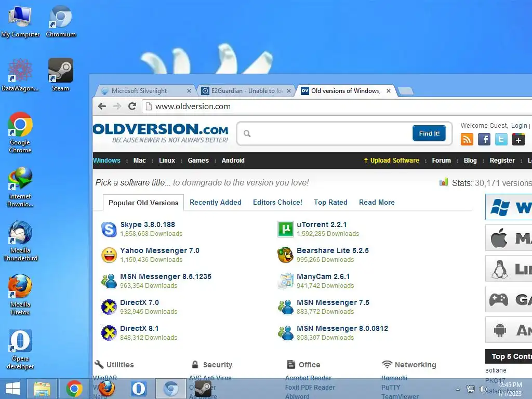Switch to the E2Guardian tab
The height and width of the screenshot is (399, 532).
pos(247,91)
